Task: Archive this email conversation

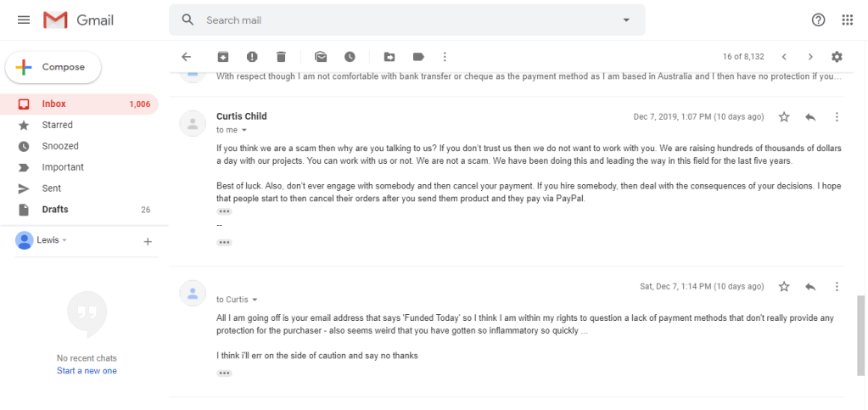Action: point(223,57)
